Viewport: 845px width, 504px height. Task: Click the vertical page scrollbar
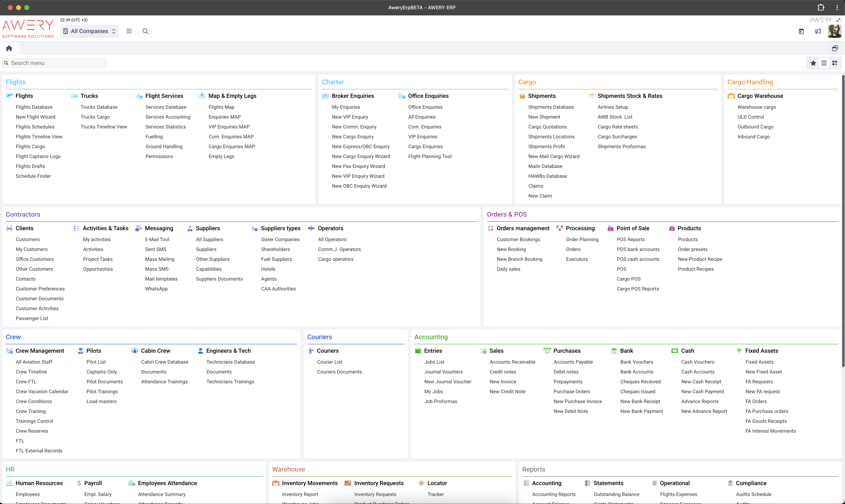click(x=843, y=221)
